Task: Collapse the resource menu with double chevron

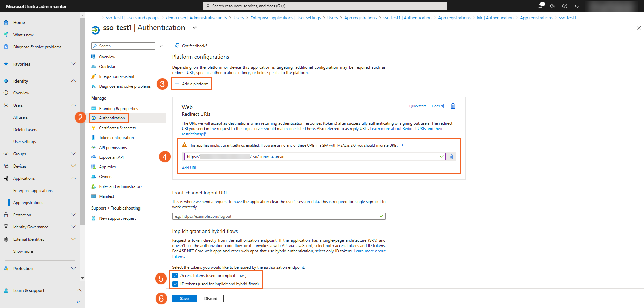Action: click(162, 46)
